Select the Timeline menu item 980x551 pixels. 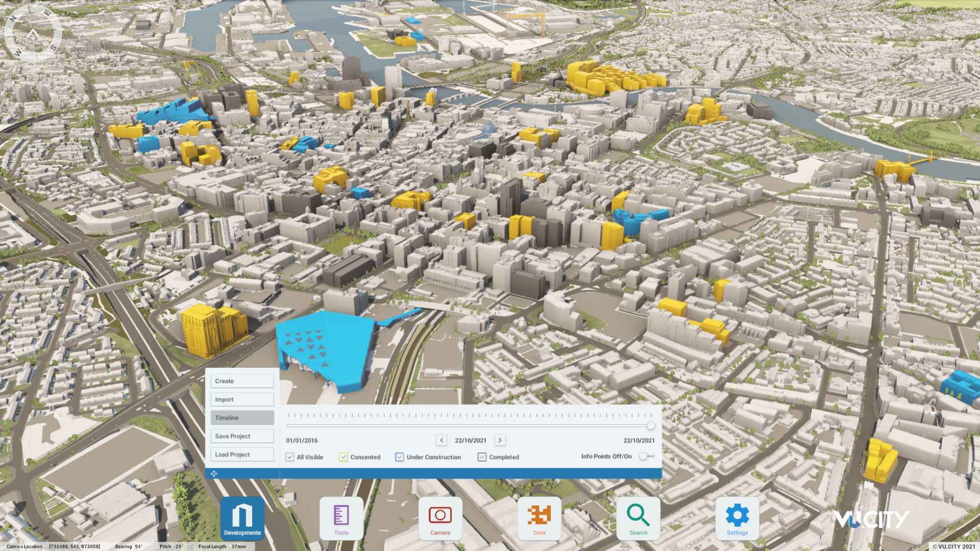click(242, 418)
